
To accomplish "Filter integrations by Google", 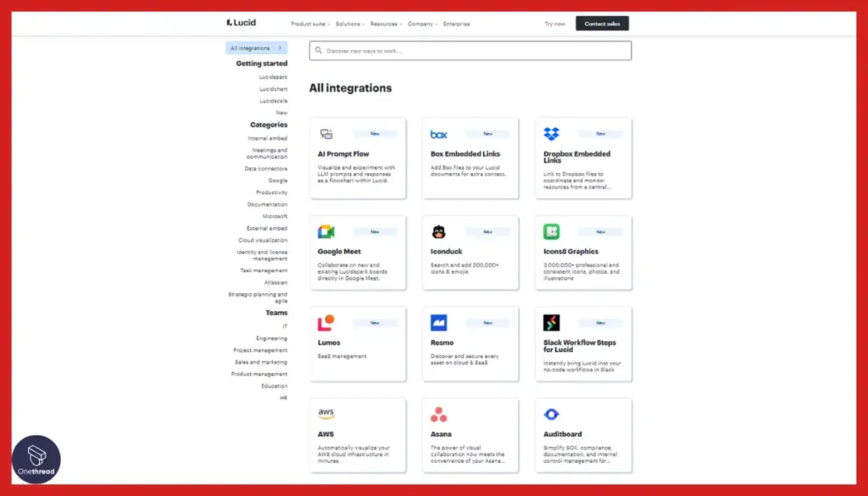I will [x=278, y=181].
